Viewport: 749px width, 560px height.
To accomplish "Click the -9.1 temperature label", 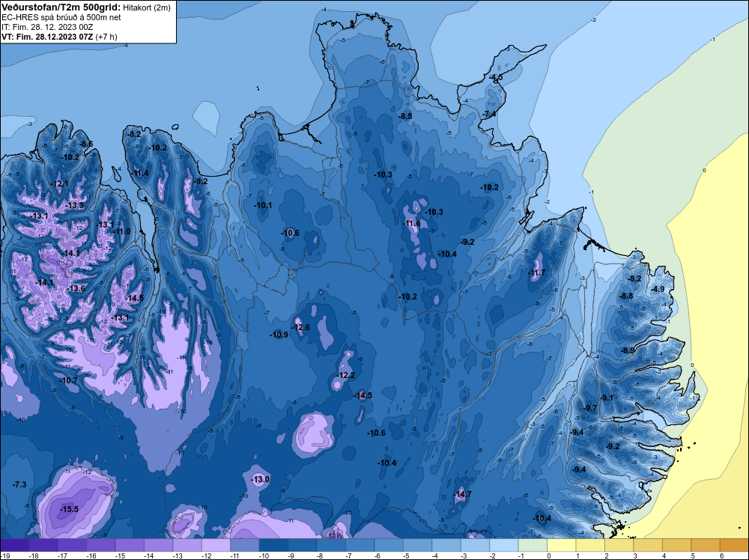I will click(x=606, y=398).
